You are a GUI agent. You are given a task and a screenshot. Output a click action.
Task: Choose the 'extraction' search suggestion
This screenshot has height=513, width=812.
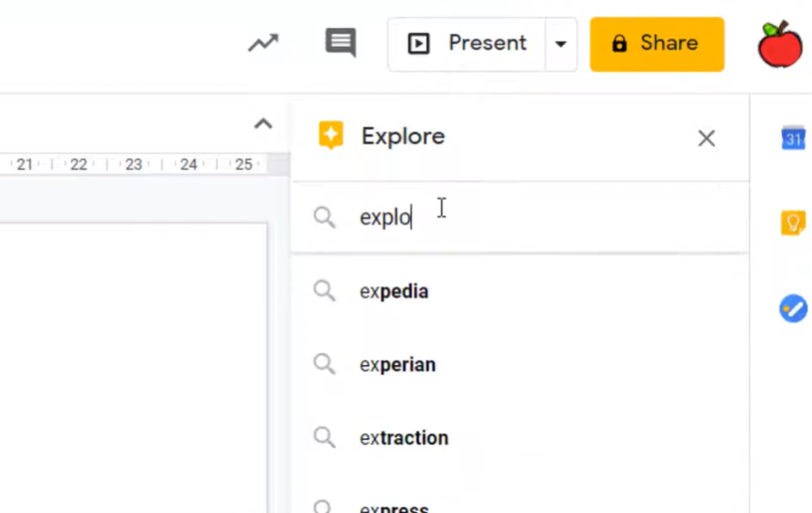point(404,437)
